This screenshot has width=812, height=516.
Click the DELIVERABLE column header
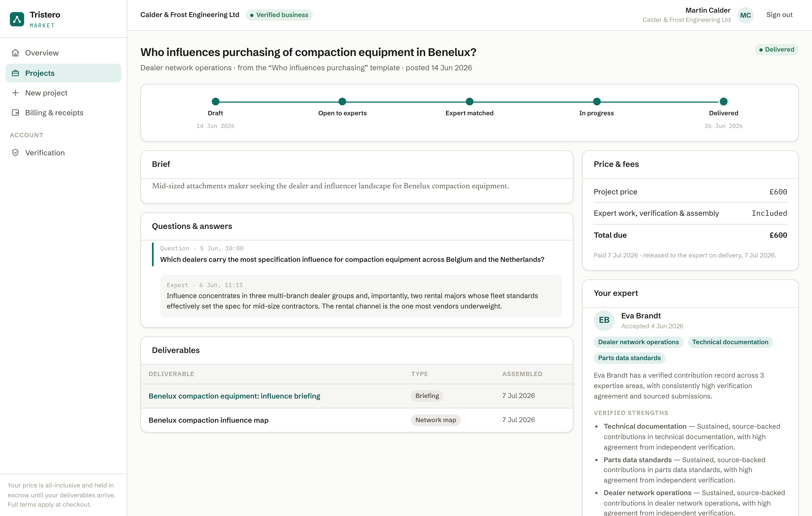(171, 374)
